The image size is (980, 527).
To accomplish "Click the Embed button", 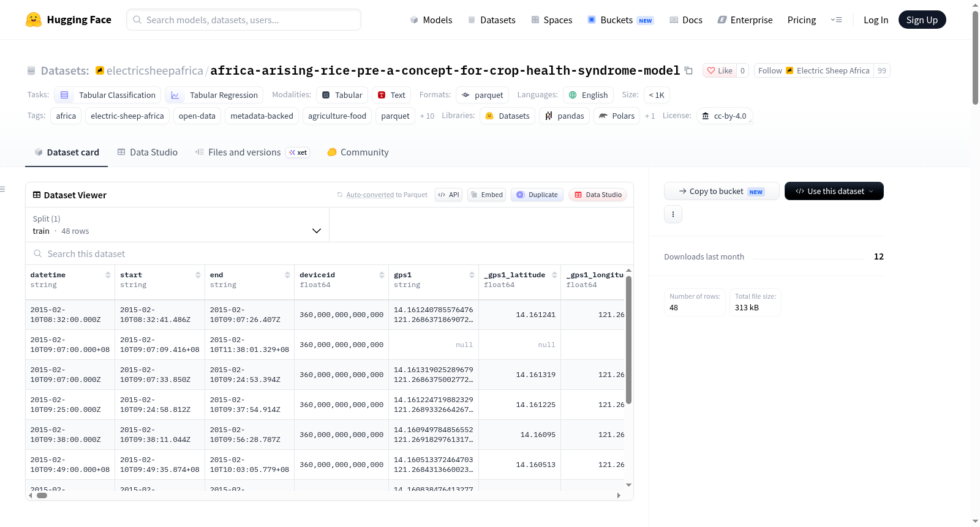I will tap(486, 195).
